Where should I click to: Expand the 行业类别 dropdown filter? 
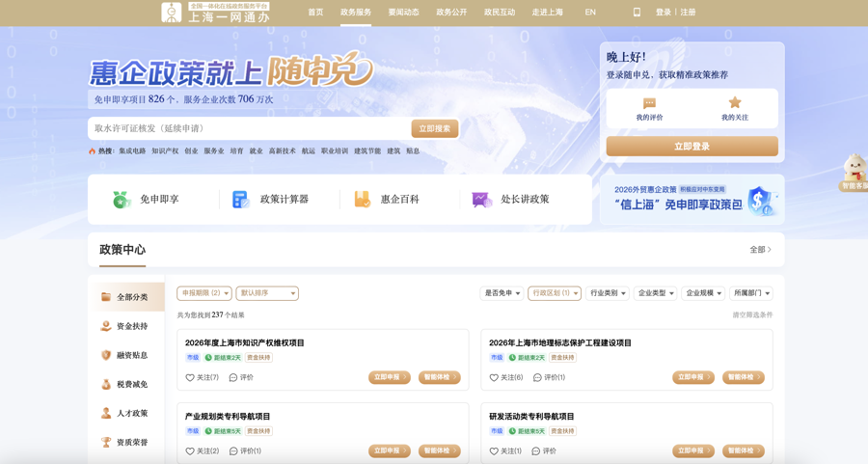click(608, 293)
